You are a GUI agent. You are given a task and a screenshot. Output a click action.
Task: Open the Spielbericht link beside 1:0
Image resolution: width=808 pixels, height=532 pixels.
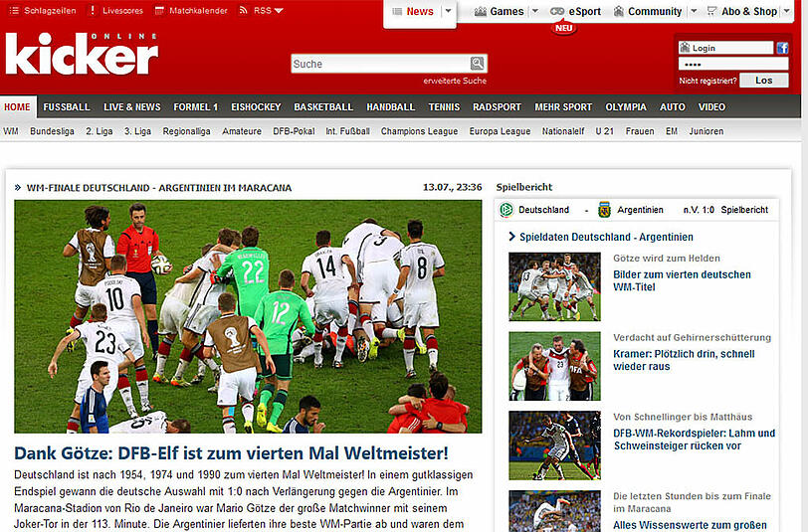point(744,210)
